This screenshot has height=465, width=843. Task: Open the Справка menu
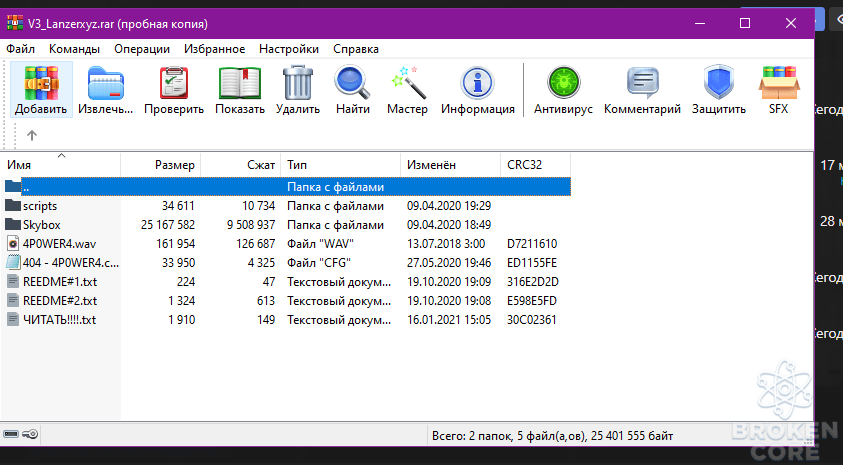pos(356,49)
